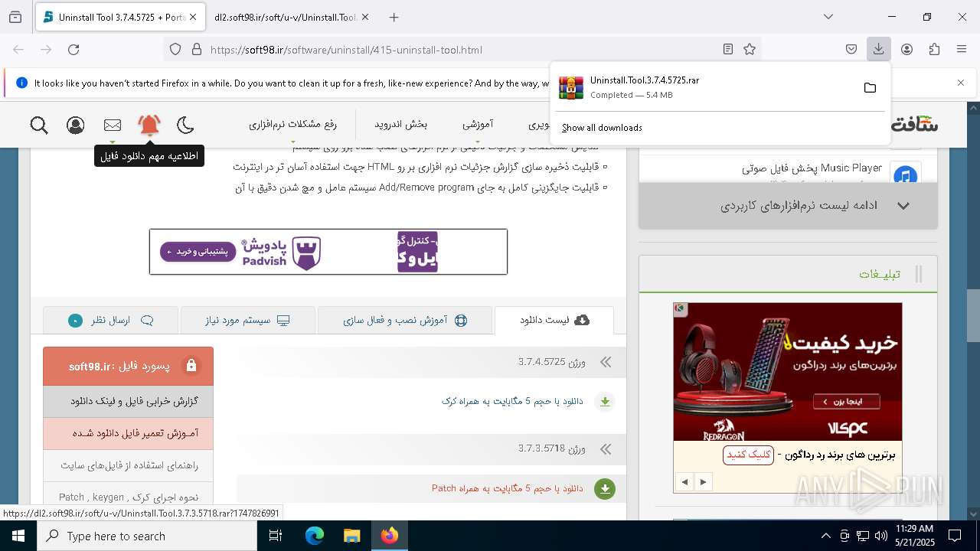Open the site mail envelope icon

click(113, 125)
